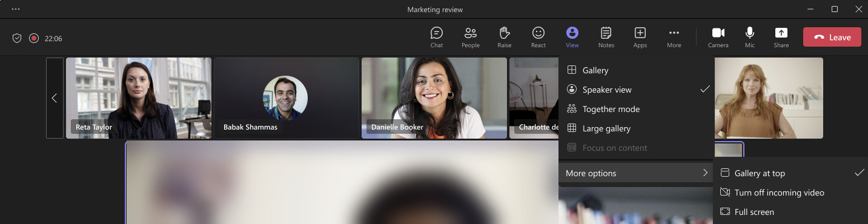The height and width of the screenshot is (224, 868).
Task: Mute the Mic
Action: 750,37
